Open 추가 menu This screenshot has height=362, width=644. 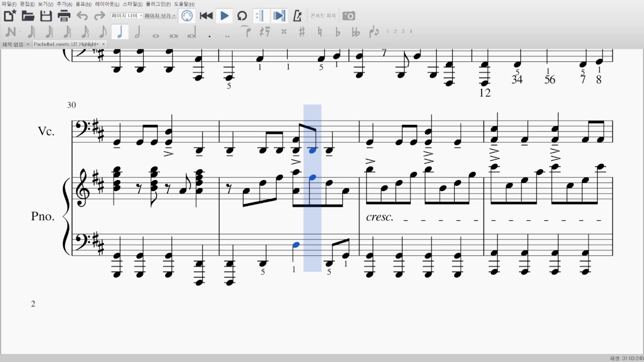[64, 4]
